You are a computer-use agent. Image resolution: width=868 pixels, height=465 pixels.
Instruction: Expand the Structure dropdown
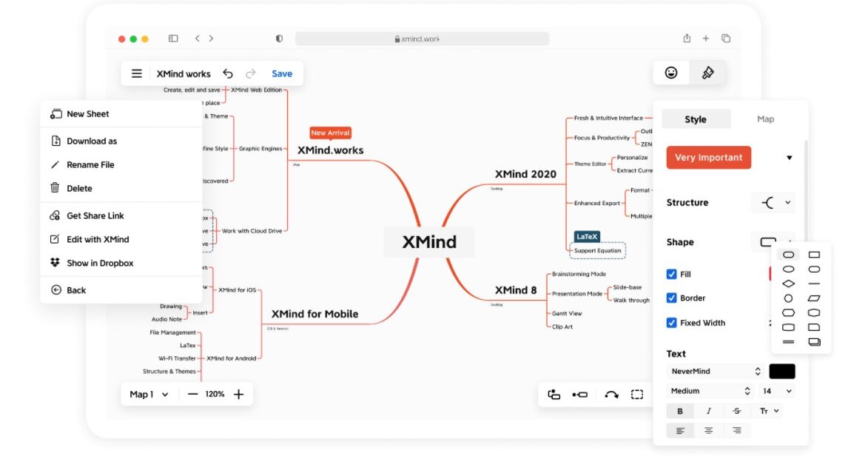tap(773, 202)
